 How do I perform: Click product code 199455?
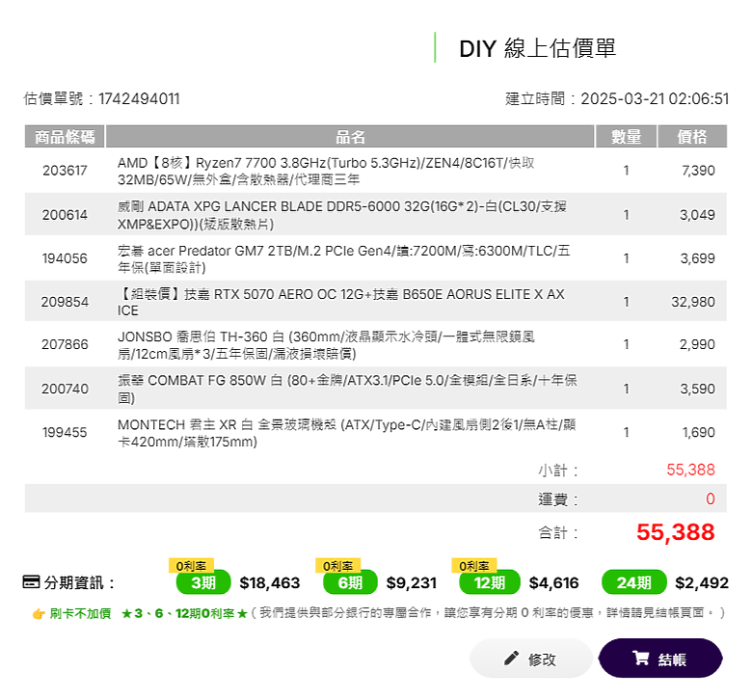65,432
